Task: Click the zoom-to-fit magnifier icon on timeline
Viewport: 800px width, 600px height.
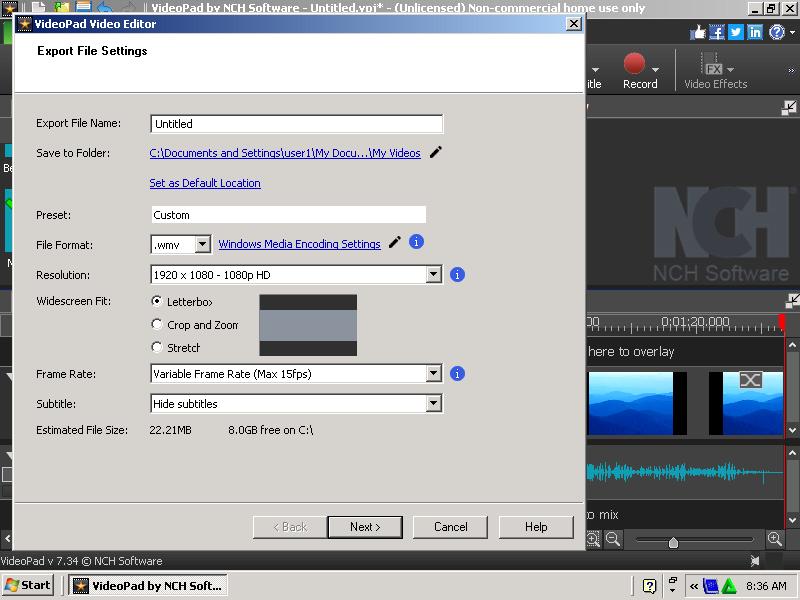Action: (593, 539)
